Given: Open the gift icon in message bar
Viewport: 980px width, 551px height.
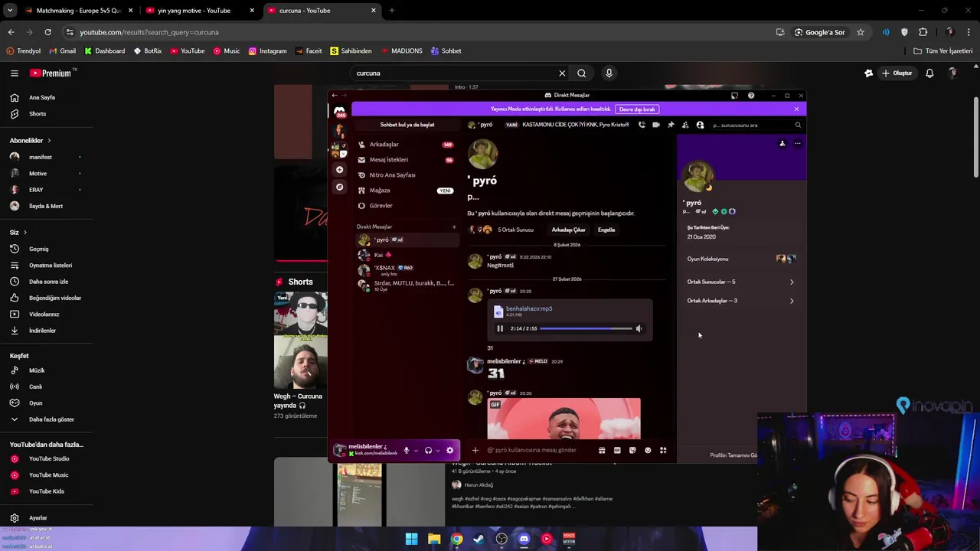Looking at the screenshot, I should point(602,450).
